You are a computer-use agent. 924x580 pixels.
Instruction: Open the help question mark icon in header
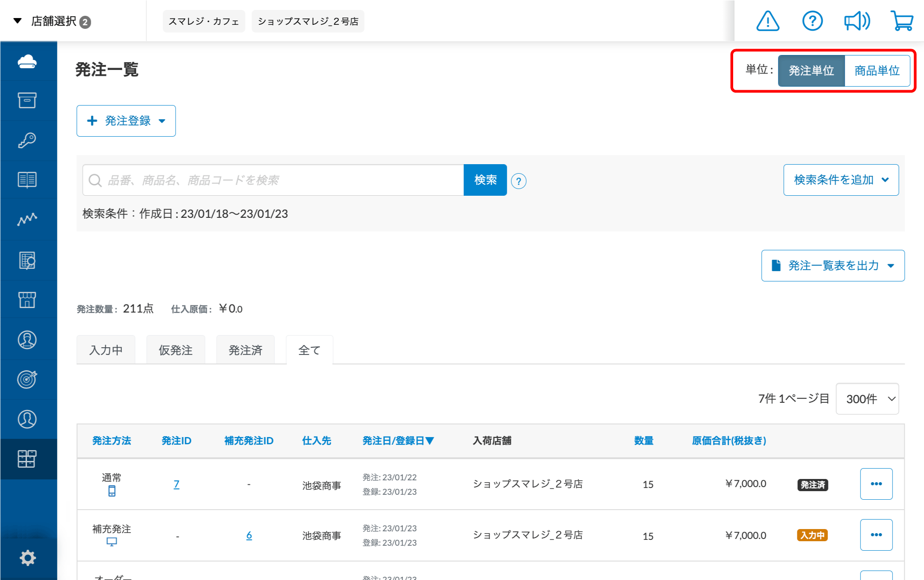812,21
